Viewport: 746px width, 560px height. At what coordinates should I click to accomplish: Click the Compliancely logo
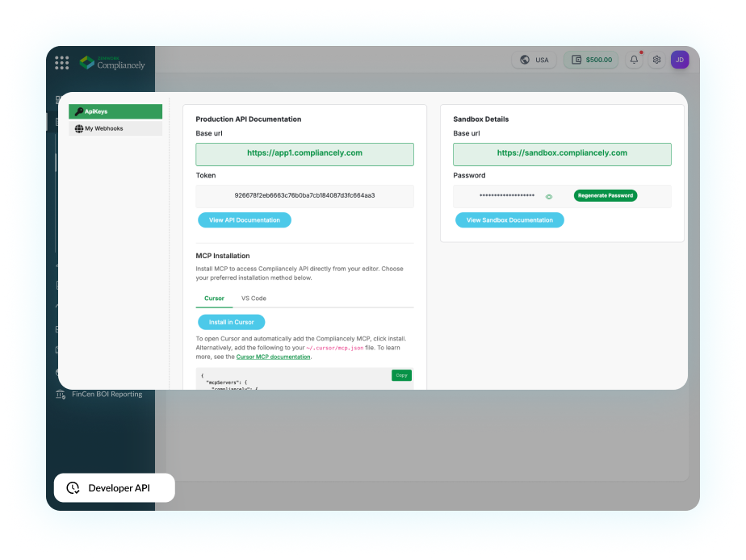coord(113,62)
